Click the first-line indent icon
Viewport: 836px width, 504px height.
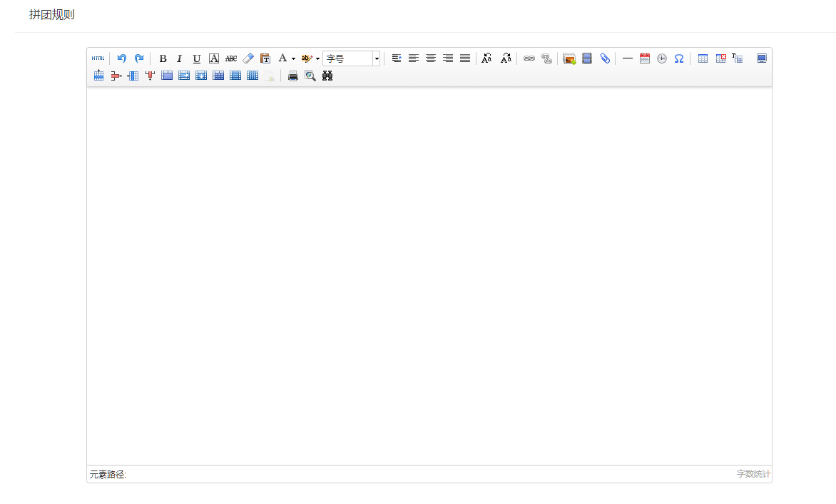tap(397, 58)
